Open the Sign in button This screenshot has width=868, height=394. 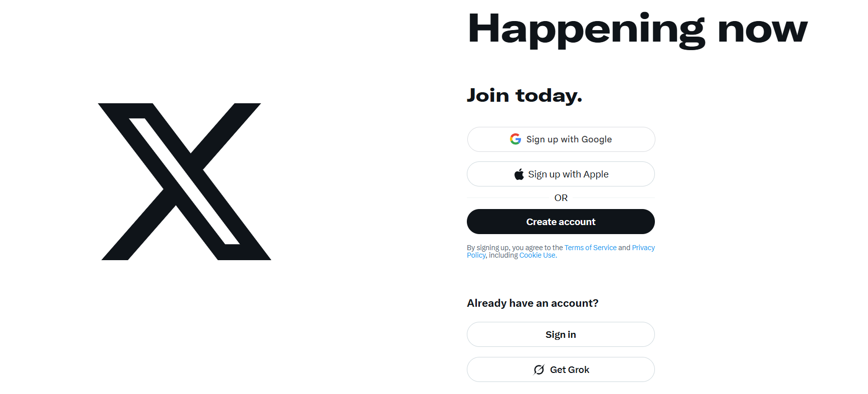pyautogui.click(x=561, y=334)
